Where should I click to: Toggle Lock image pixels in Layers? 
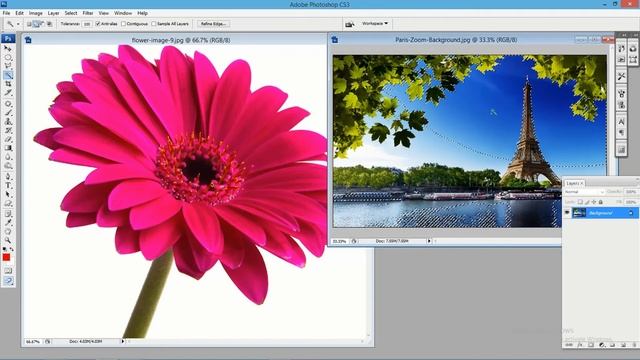click(x=587, y=202)
